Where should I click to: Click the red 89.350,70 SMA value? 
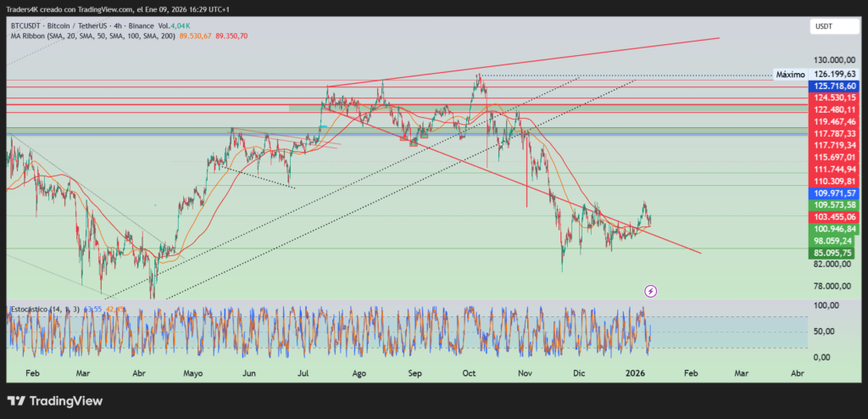point(231,36)
